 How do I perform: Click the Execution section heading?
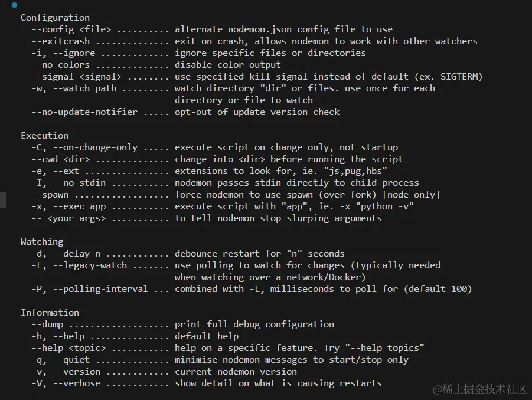click(44, 136)
